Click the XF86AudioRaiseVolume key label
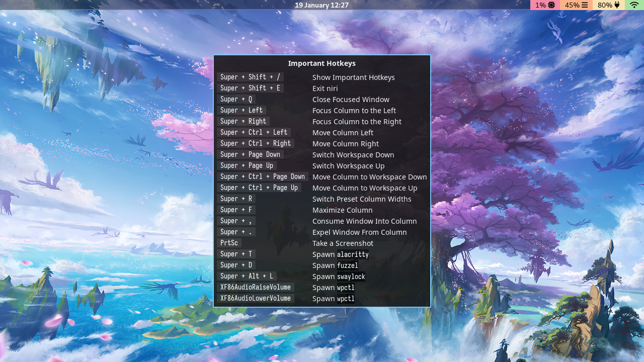 tap(256, 287)
